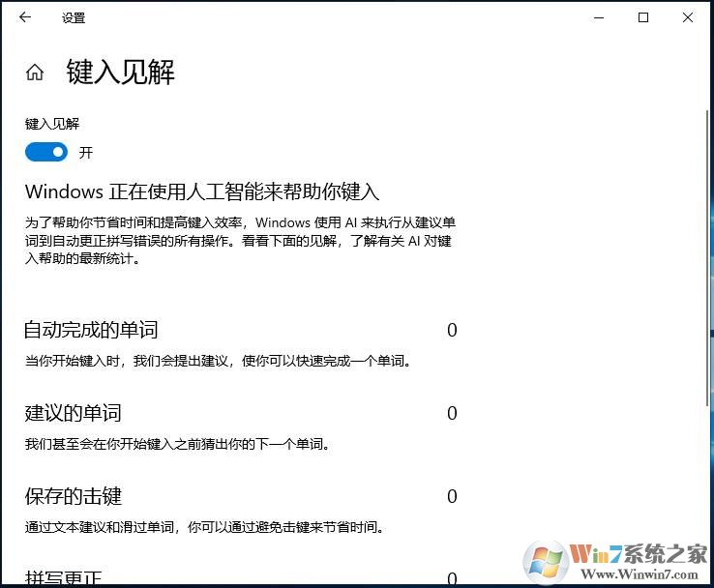Click the count next to 自动完成的单词
The height and width of the screenshot is (588, 714).
[452, 331]
